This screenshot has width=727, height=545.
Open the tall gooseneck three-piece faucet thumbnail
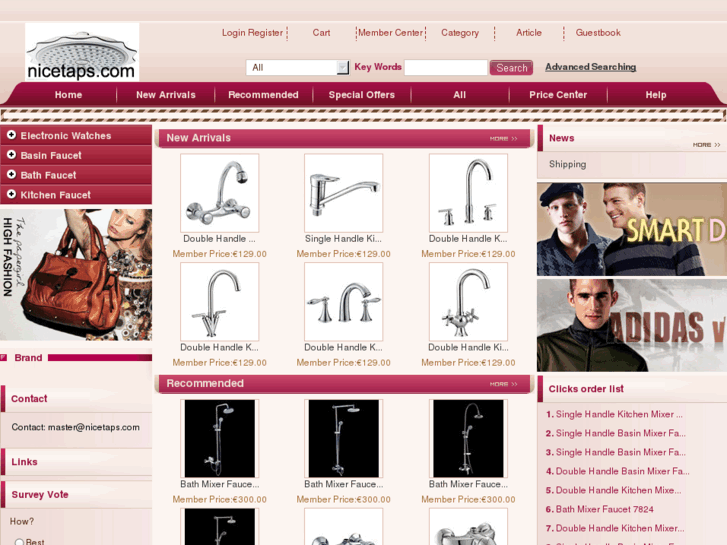click(x=468, y=193)
